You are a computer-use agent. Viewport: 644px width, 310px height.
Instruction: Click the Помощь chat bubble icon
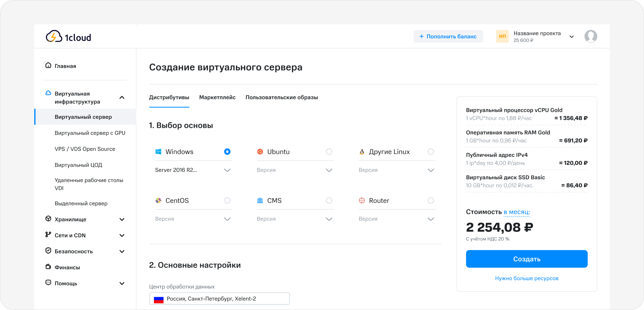point(48,283)
